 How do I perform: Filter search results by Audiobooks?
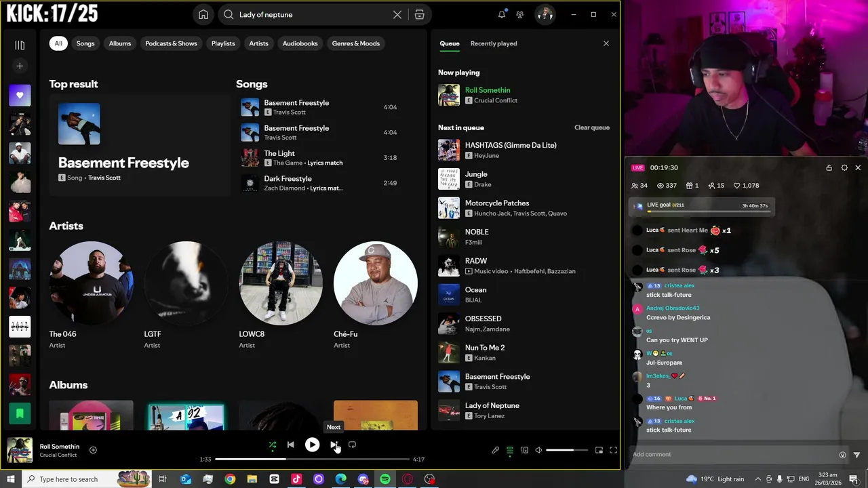coord(300,43)
